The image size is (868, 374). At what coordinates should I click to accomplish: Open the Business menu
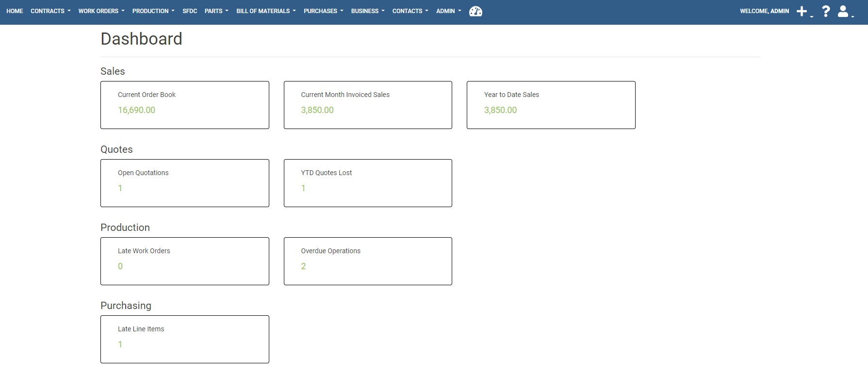point(367,11)
